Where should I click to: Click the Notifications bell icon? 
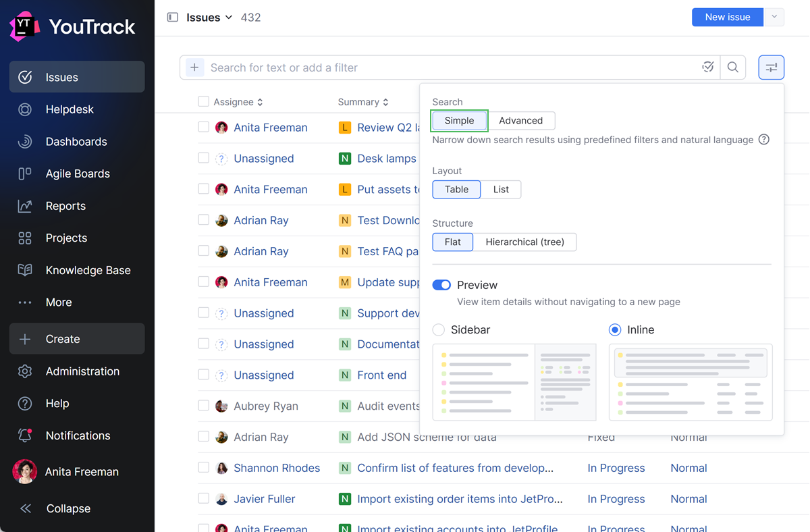tap(25, 435)
